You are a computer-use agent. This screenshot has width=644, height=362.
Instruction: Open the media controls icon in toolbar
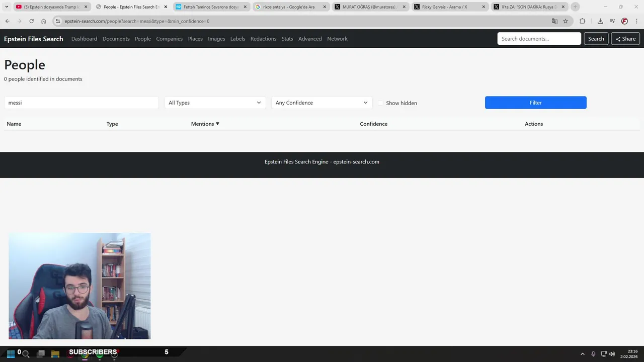[x=612, y=21]
